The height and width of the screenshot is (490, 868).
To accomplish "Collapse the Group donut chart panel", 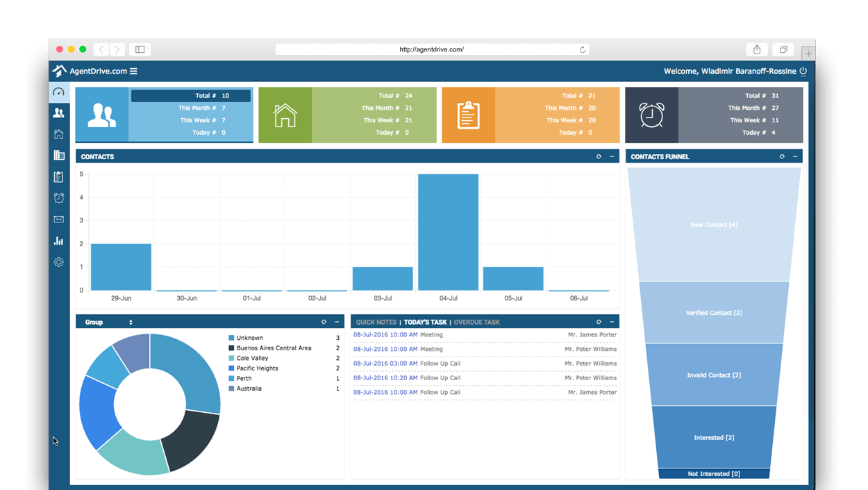I will click(x=336, y=322).
